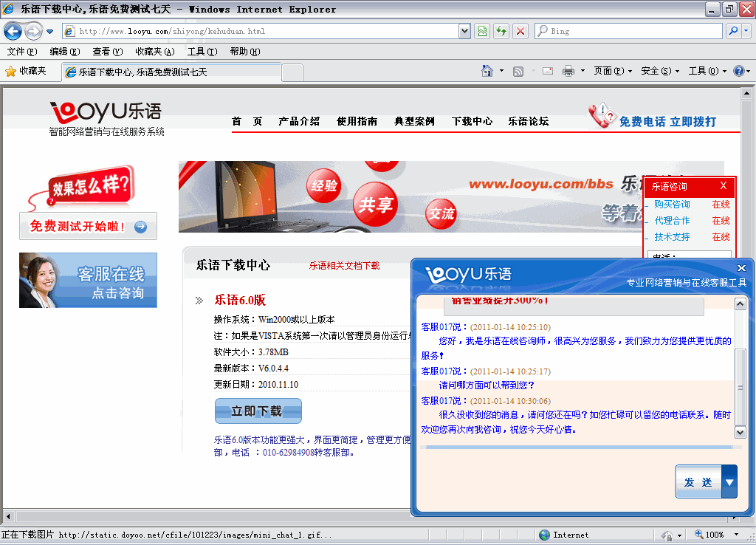Click the arrow bullet beside 乐语6.0版
756x545 pixels.
click(199, 301)
